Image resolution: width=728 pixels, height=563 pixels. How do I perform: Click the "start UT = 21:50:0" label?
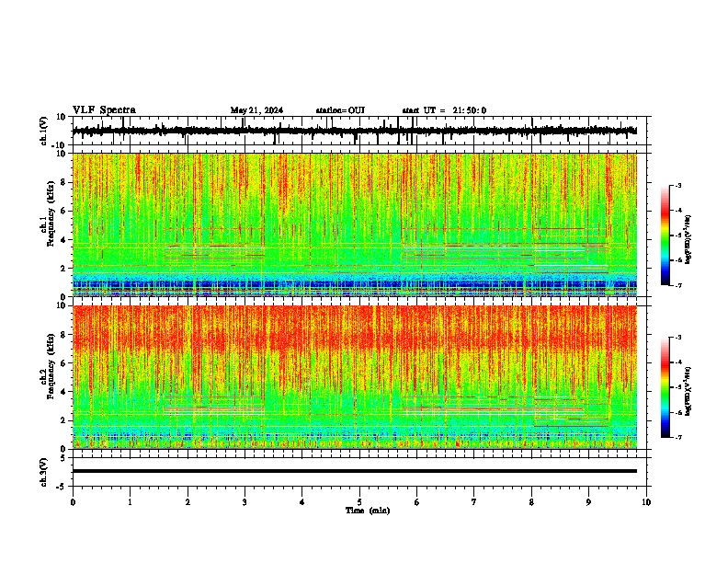[x=444, y=110]
